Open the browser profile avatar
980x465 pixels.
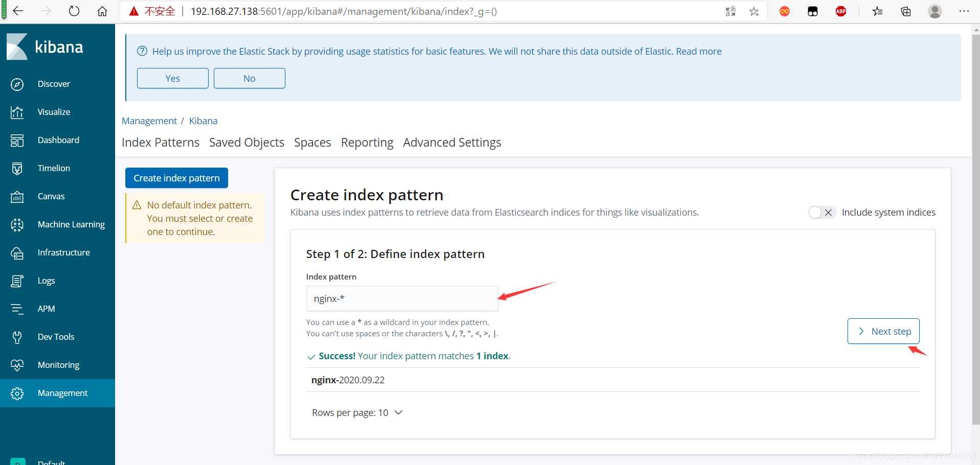click(935, 11)
